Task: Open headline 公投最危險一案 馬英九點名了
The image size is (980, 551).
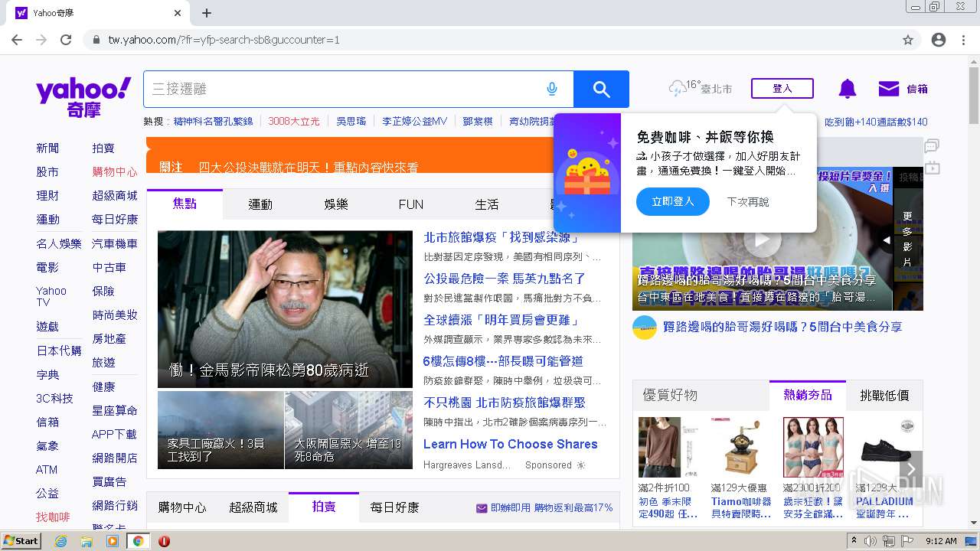Action: tap(505, 279)
